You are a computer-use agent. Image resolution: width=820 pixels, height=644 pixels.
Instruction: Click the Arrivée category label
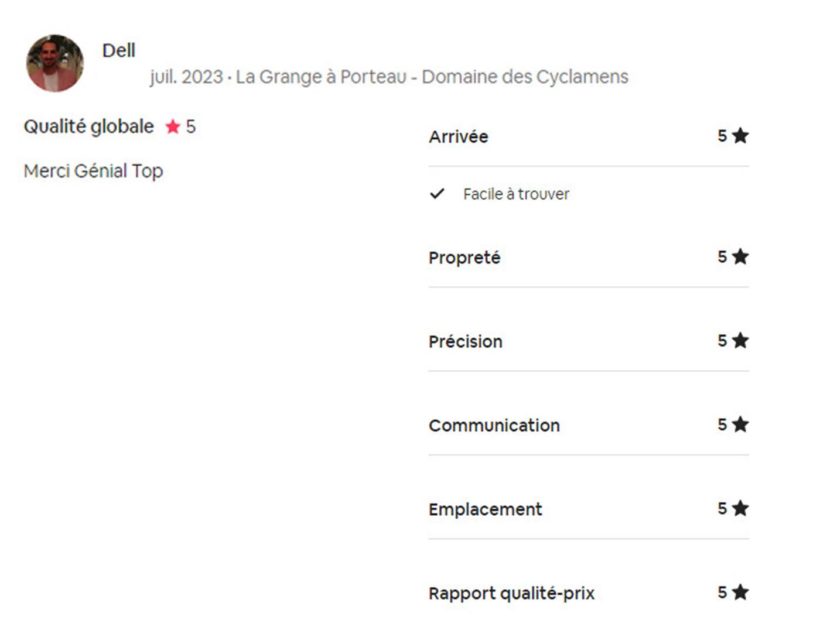pyautogui.click(x=459, y=137)
